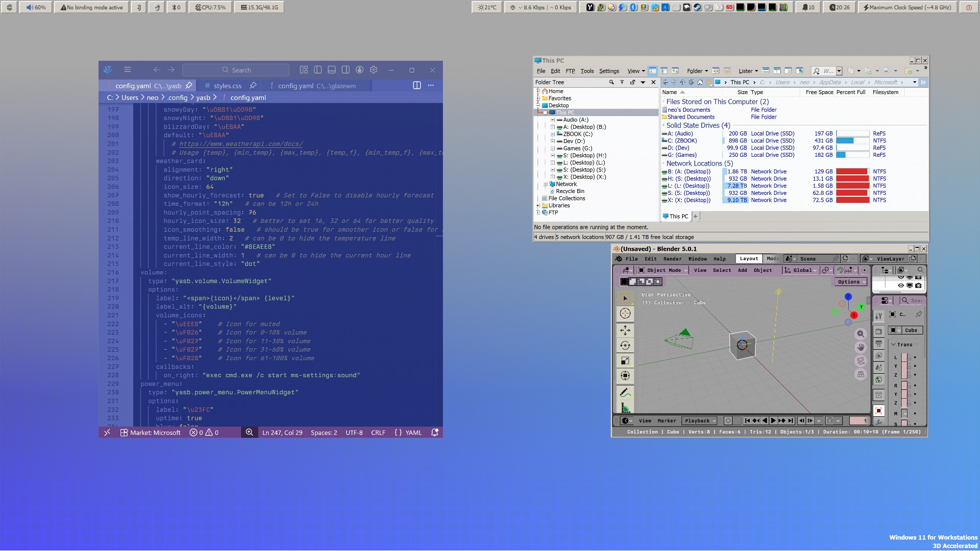Open World properties tab icon
This screenshot has width=980, height=551.
point(879,380)
